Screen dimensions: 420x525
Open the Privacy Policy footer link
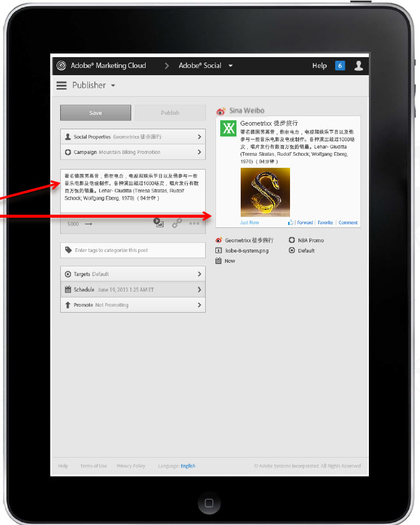coord(131,465)
